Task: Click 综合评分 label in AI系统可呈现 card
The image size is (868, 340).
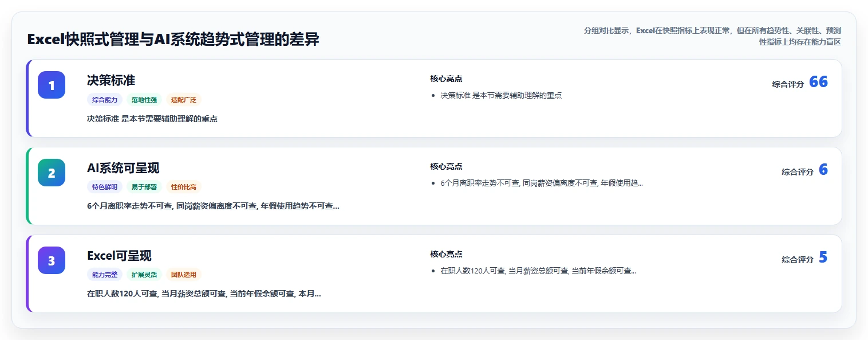Action: [798, 171]
